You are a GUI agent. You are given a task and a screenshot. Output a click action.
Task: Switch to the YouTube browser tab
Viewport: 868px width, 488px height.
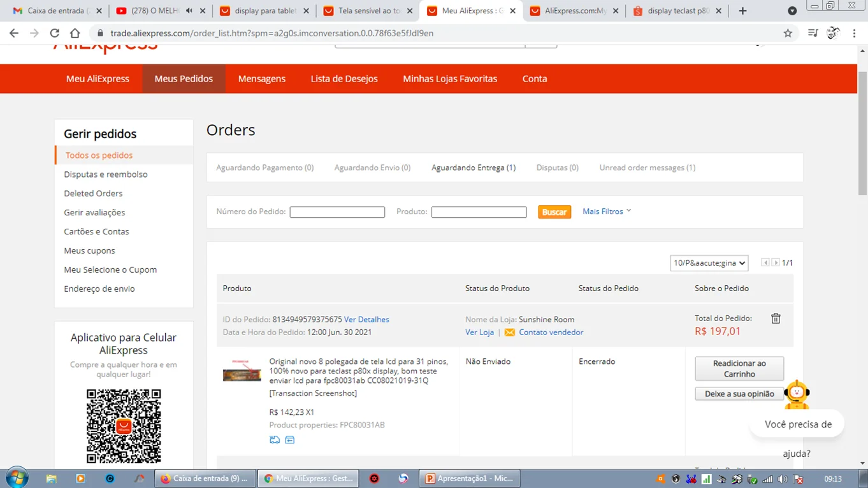click(161, 11)
